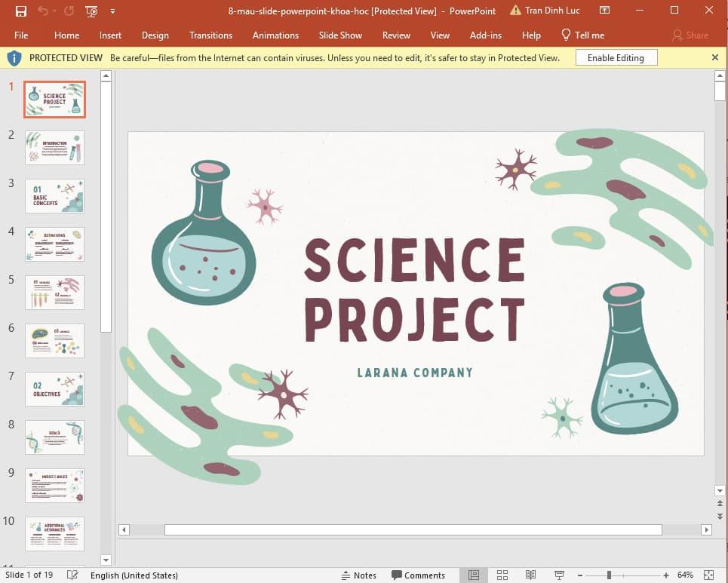Image resolution: width=728 pixels, height=583 pixels.
Task: Click the Enable Editing button
Action: pos(616,58)
